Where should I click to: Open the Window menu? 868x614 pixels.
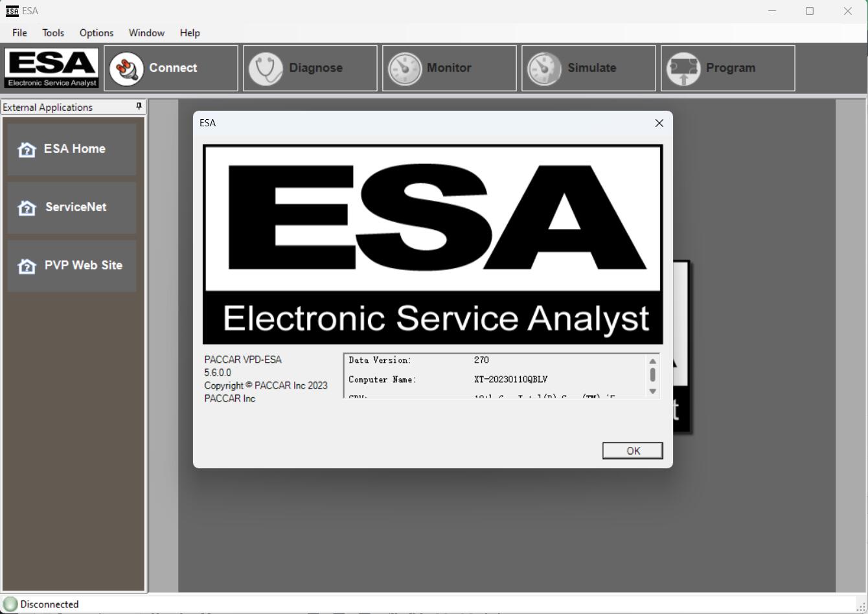(x=146, y=32)
